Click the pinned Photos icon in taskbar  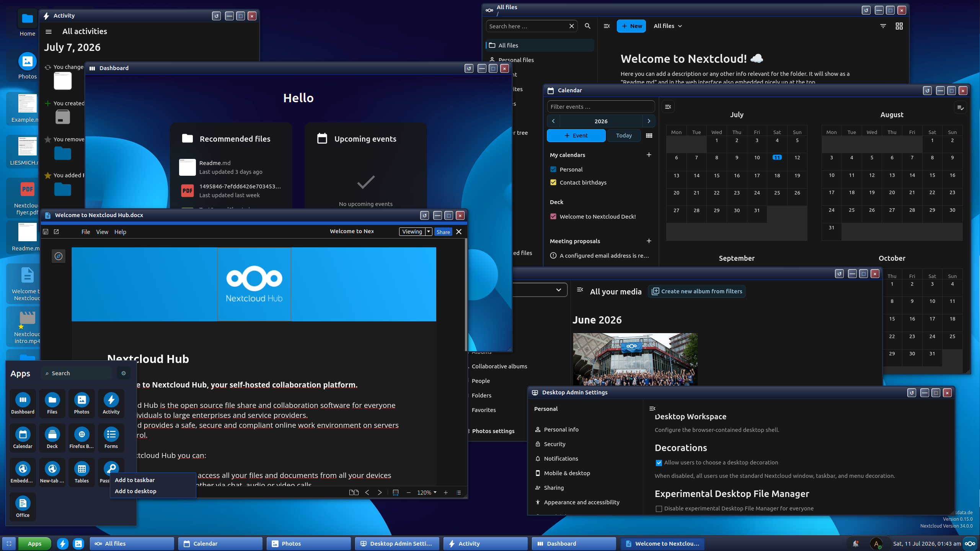78,543
